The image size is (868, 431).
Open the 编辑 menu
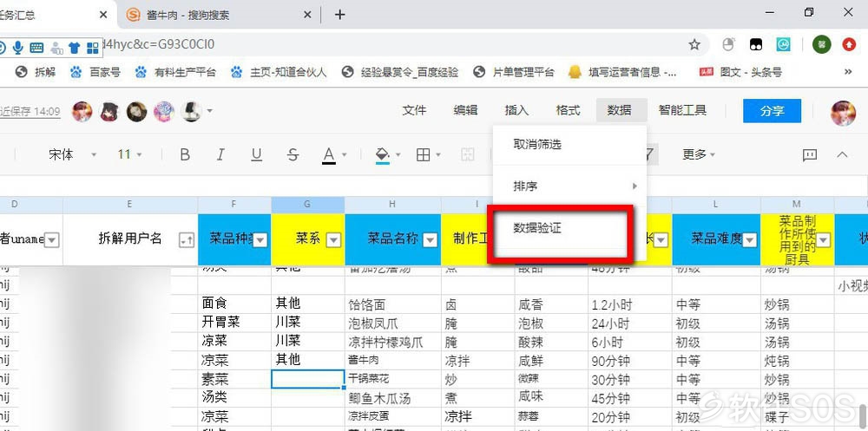465,111
